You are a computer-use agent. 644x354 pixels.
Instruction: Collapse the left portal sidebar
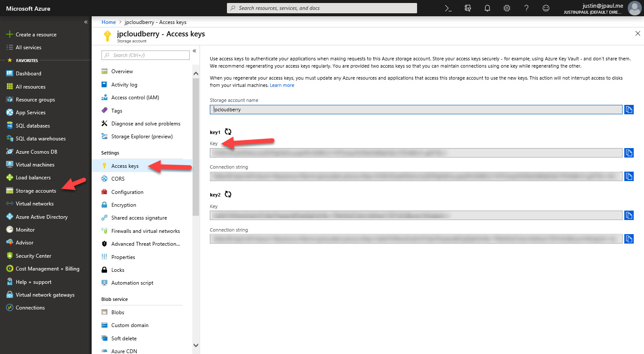pyautogui.click(x=86, y=22)
